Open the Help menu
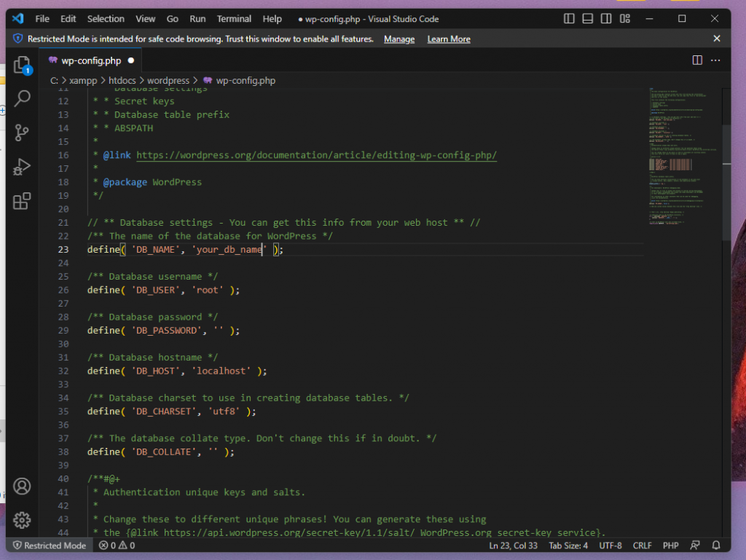Image resolution: width=746 pixels, height=560 pixels. pyautogui.click(x=272, y=18)
